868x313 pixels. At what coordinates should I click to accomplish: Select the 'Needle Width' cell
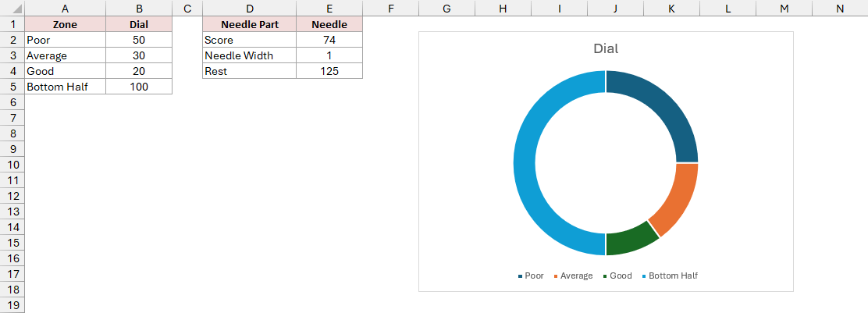pyautogui.click(x=249, y=55)
